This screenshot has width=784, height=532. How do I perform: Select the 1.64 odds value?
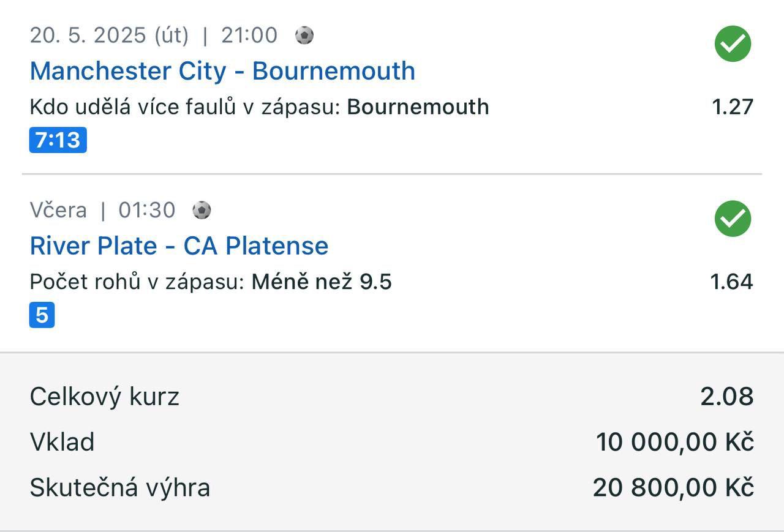pyautogui.click(x=731, y=282)
